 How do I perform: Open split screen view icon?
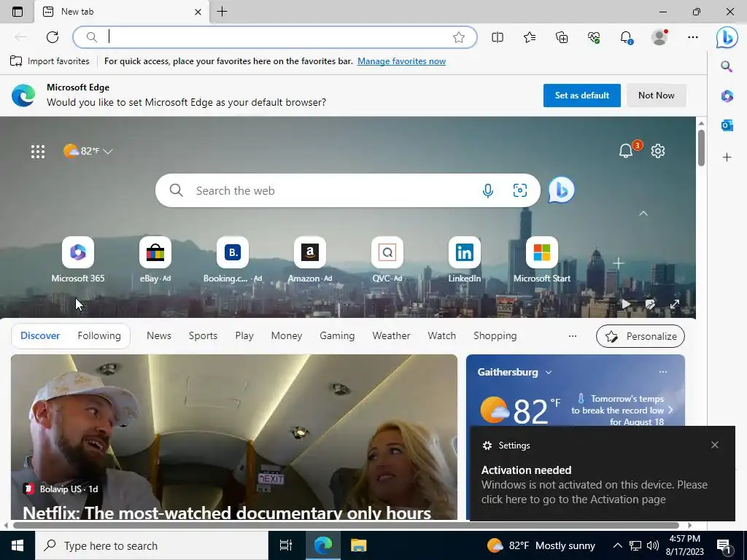tap(498, 37)
